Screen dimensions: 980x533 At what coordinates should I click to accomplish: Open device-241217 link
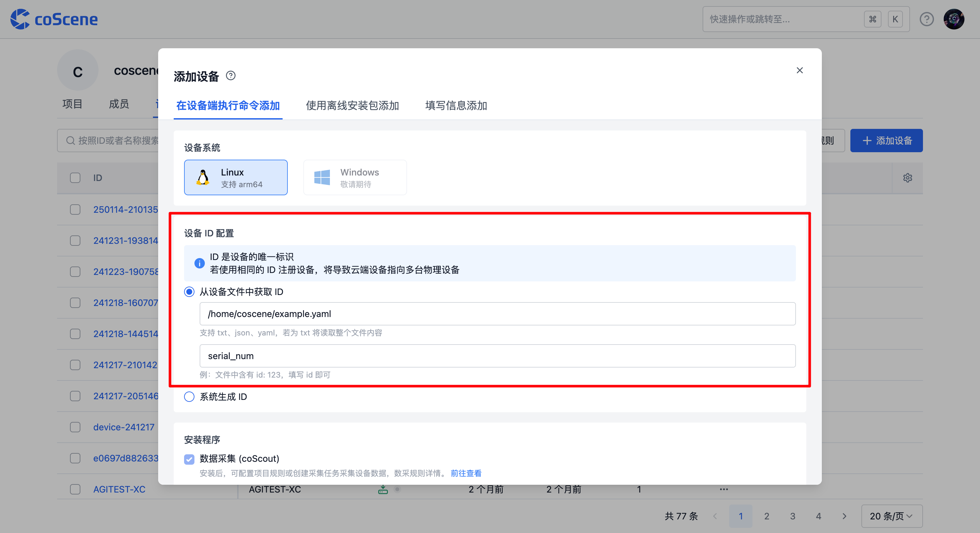pyautogui.click(x=124, y=427)
